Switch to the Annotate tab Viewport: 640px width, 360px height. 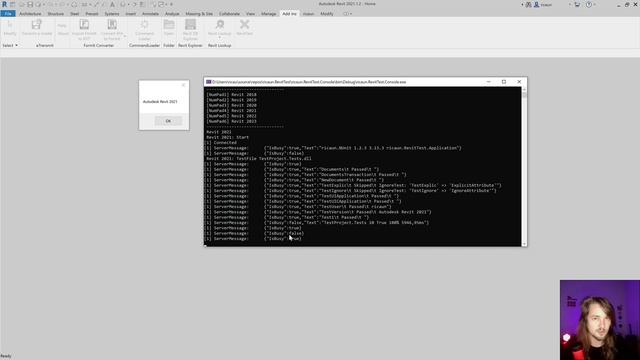click(x=150, y=14)
